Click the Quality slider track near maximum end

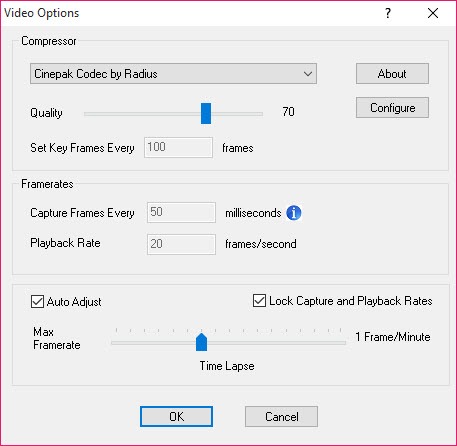[257, 114]
